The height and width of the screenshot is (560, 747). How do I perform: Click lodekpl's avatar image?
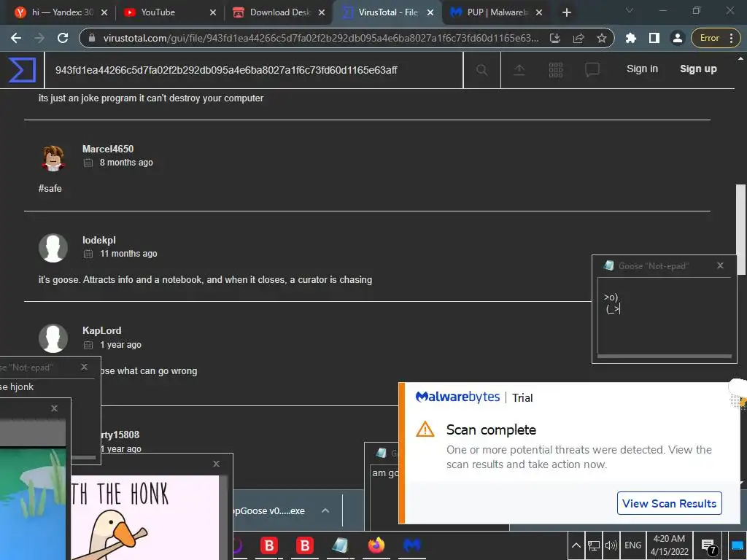tap(53, 248)
